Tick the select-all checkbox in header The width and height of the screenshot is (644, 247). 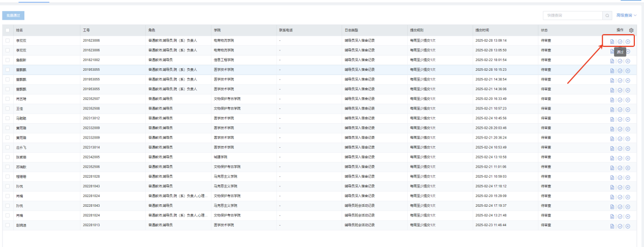pyautogui.click(x=8, y=31)
